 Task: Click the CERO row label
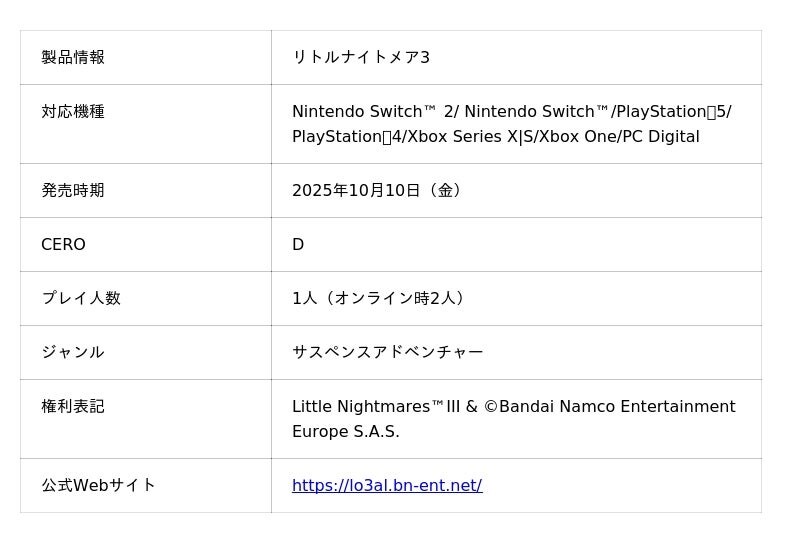pyautogui.click(x=63, y=245)
